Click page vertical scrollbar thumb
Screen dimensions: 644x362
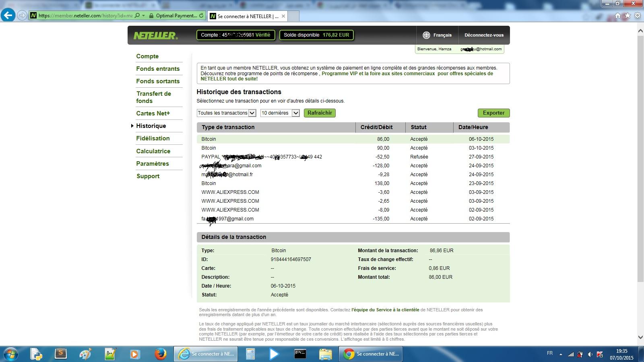click(640, 158)
